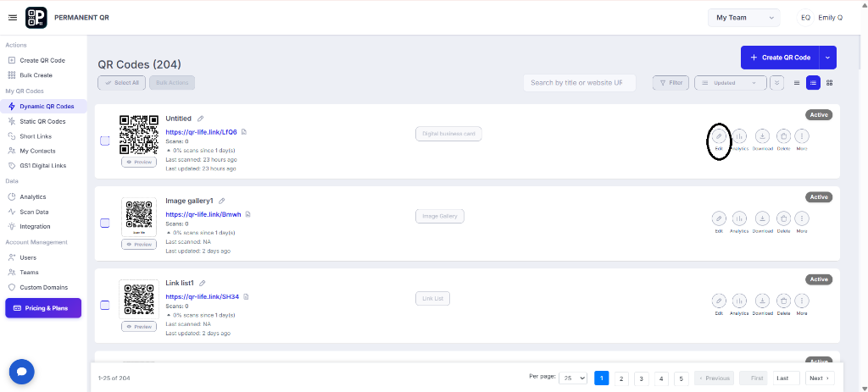The image size is (868, 392).
Task: Download the Link list1 QR code
Action: (x=762, y=301)
